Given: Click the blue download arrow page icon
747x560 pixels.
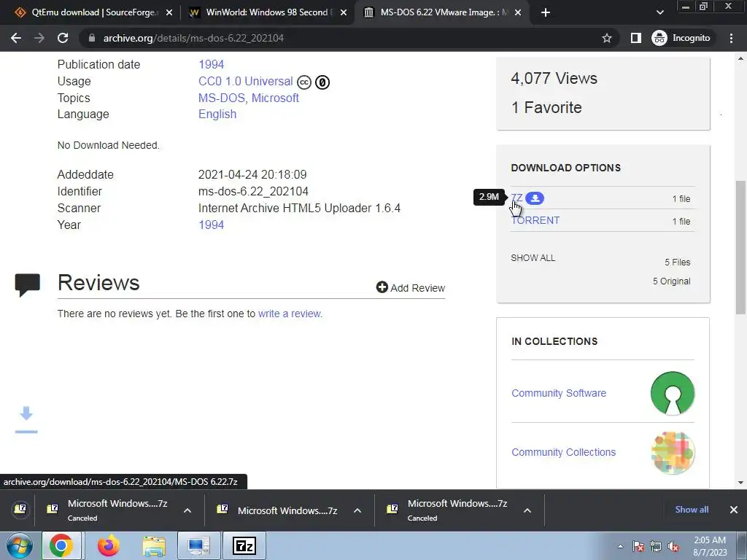Looking at the screenshot, I should click(x=26, y=420).
